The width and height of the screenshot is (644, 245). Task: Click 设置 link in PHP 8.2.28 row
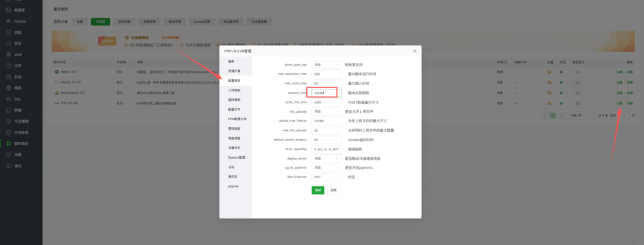pos(619,103)
